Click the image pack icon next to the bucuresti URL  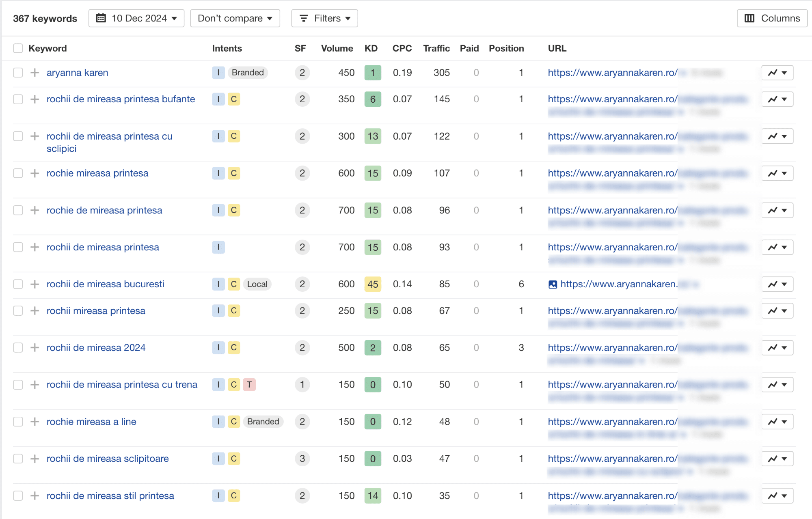point(553,284)
